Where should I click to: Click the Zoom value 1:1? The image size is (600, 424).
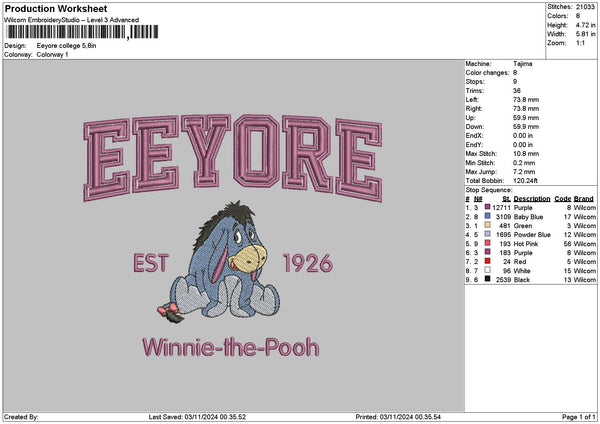580,43
